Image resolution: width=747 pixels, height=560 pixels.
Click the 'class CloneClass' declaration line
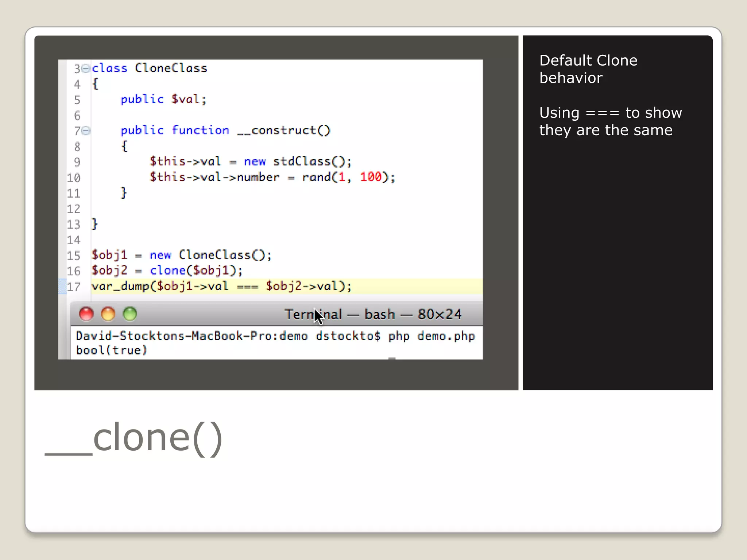click(x=149, y=68)
